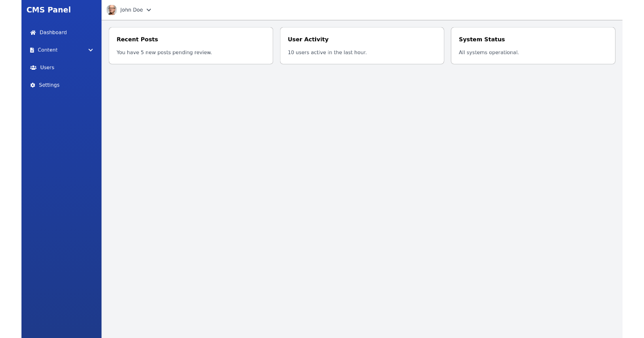
Task: Open the Dashboard menu item
Action: tap(53, 33)
